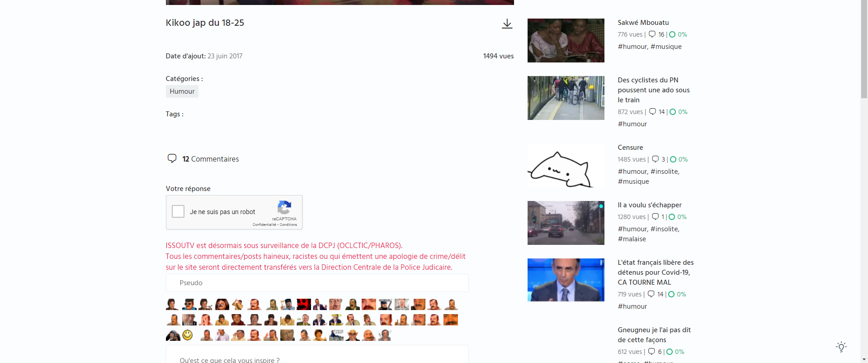Open the Sakwé Mbouatu video thumbnail
868x363 pixels.
566,40
